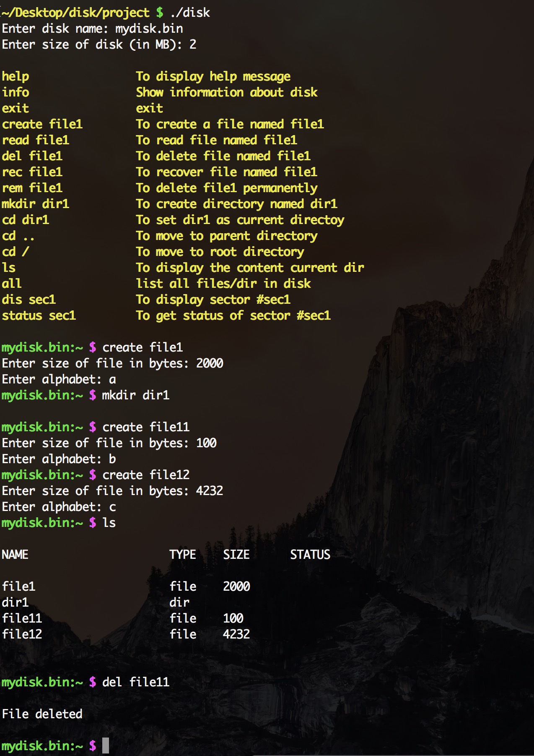Viewport: 534px width, 756px height.
Task: Click the file size value '4232' in prompt
Action: (x=210, y=491)
